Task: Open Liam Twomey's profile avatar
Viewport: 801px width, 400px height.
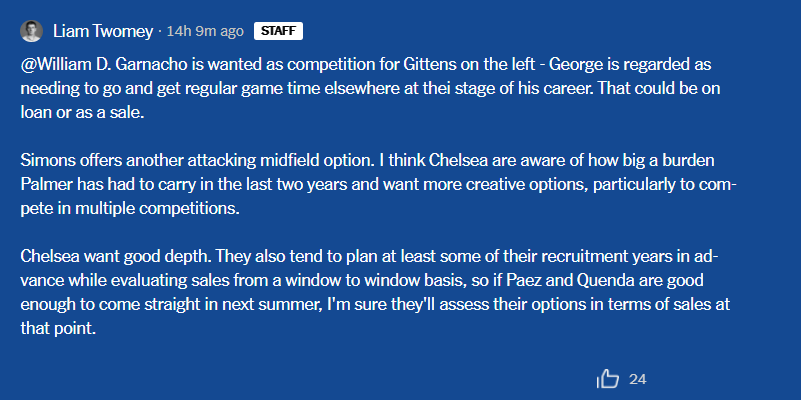Action: [x=31, y=31]
